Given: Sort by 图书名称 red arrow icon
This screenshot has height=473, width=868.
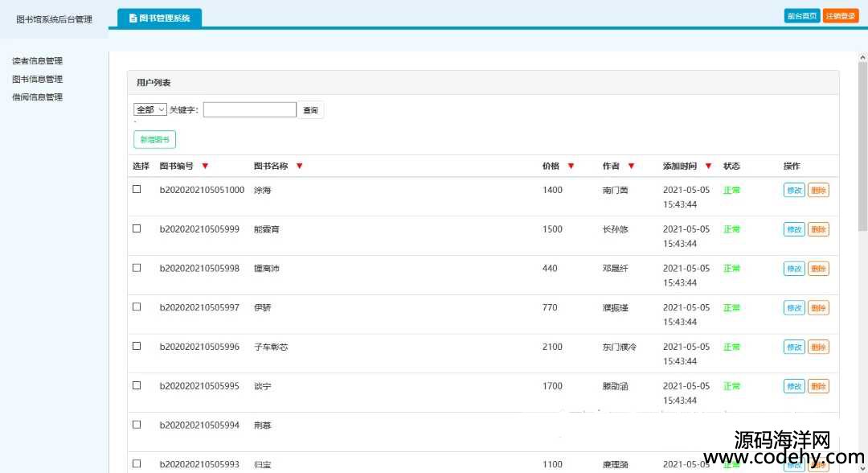Looking at the screenshot, I should [300, 167].
